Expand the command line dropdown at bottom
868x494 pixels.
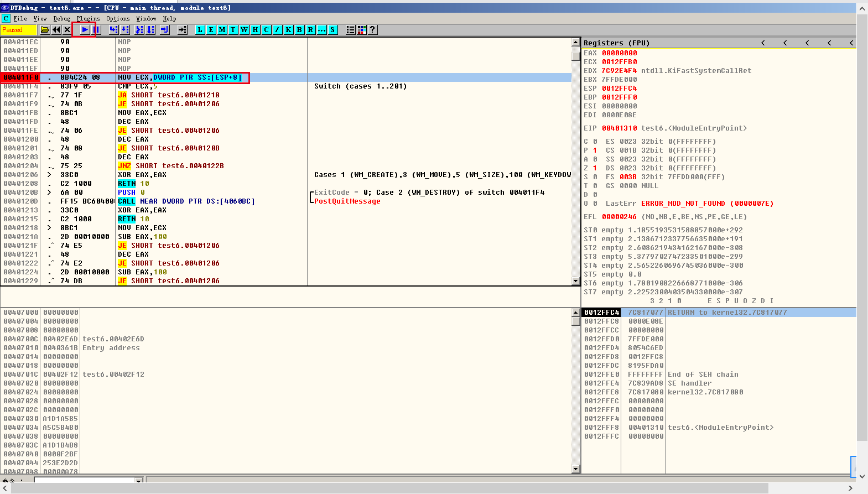[x=139, y=480]
